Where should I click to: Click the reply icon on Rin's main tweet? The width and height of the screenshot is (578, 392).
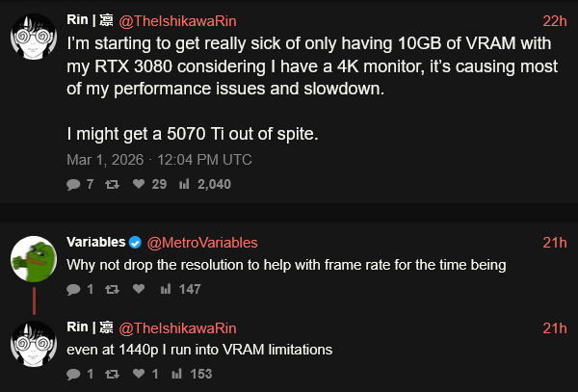[x=74, y=184]
